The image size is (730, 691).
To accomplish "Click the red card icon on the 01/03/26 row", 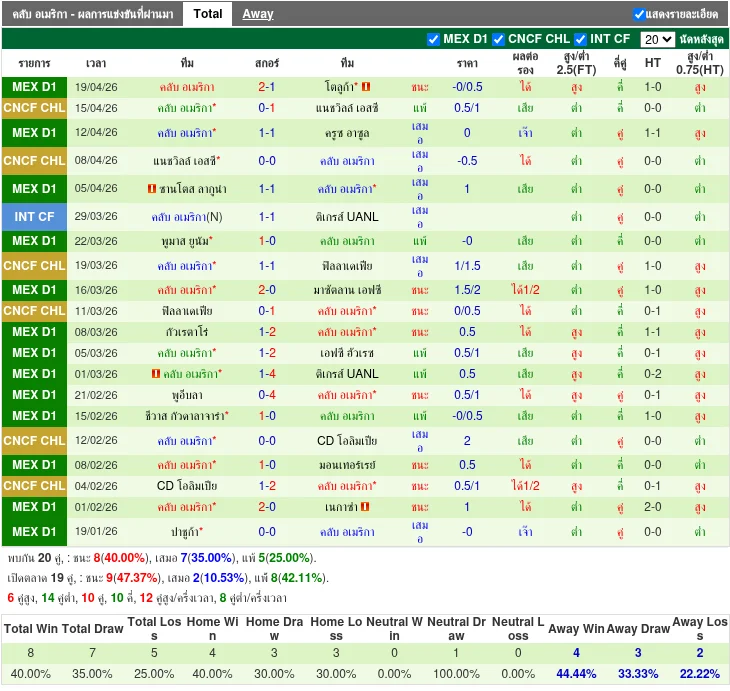I will [156, 374].
